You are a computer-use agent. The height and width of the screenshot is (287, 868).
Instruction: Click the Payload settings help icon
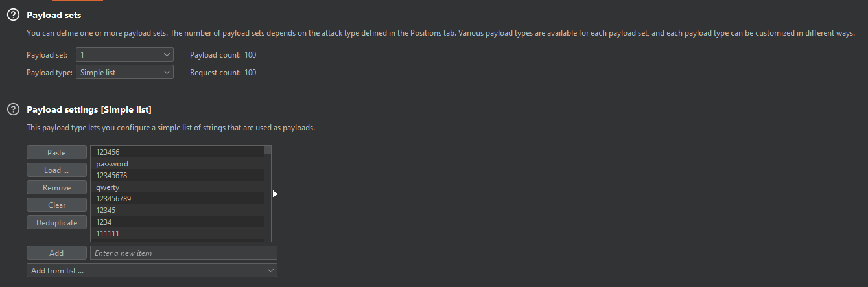pyautogui.click(x=13, y=109)
